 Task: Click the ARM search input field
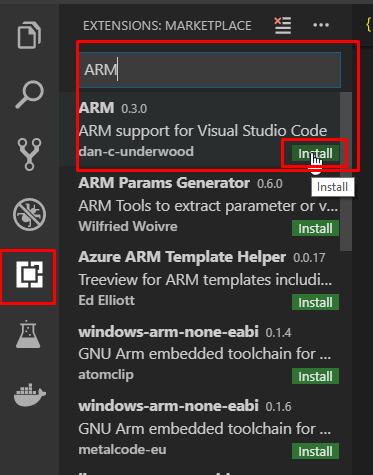coord(210,70)
